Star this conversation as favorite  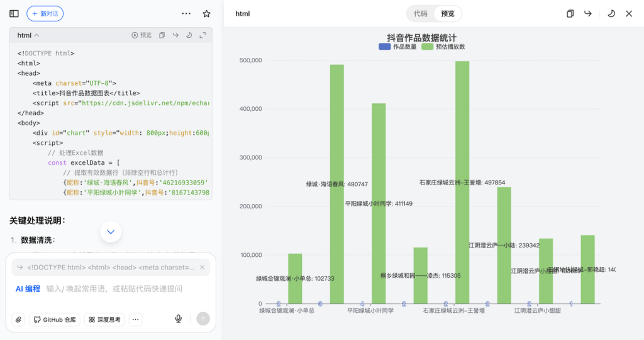(206, 14)
